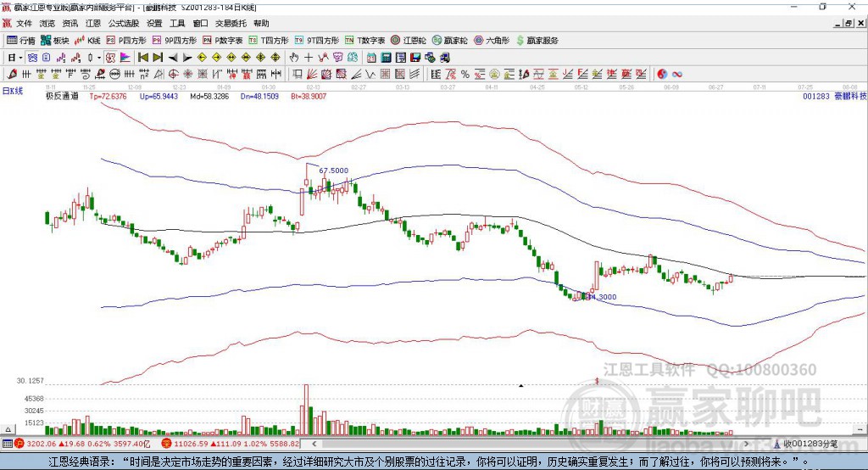Click the rectangle drawing tool icon
Screen dimensions: 868x470
tap(298, 74)
